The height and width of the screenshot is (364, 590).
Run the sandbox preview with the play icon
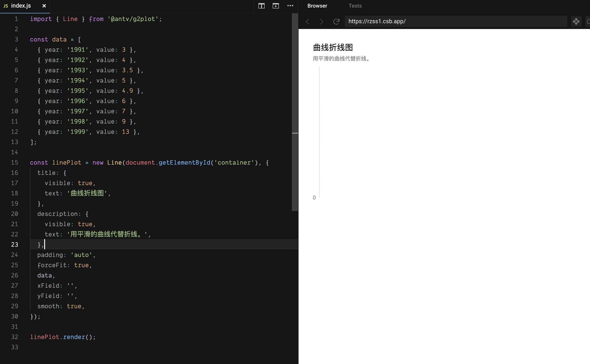coord(276,6)
